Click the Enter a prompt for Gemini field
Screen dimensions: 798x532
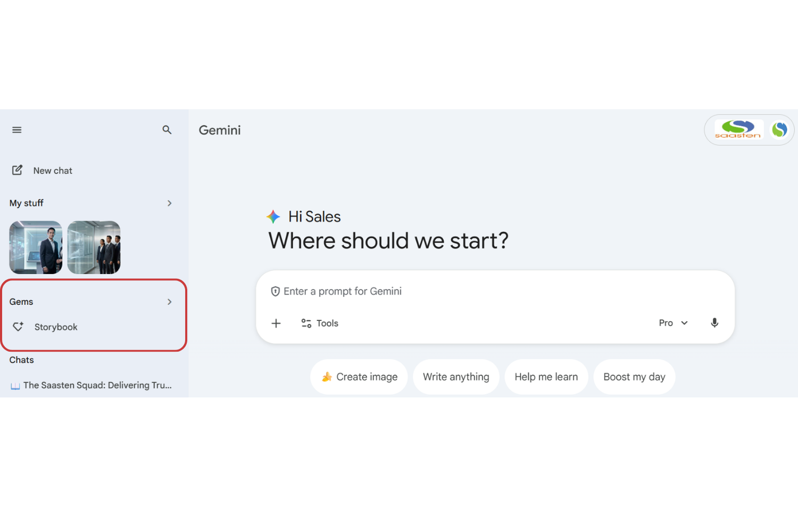point(479,292)
